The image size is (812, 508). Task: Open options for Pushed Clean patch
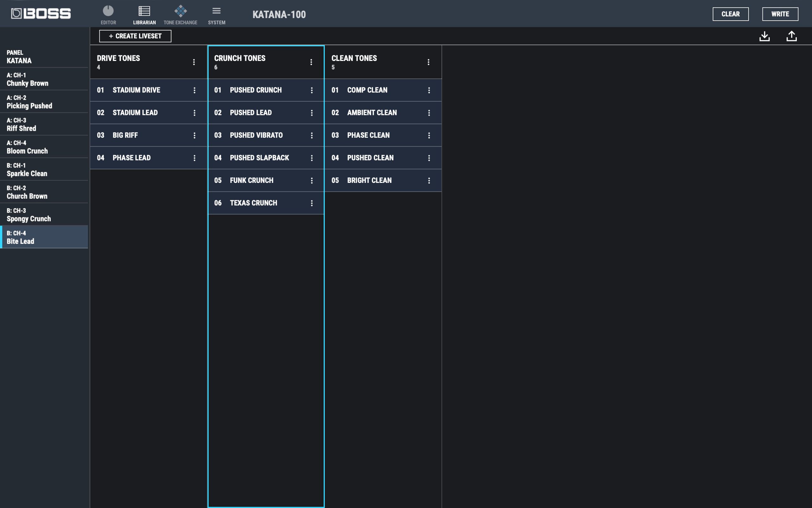pyautogui.click(x=429, y=158)
